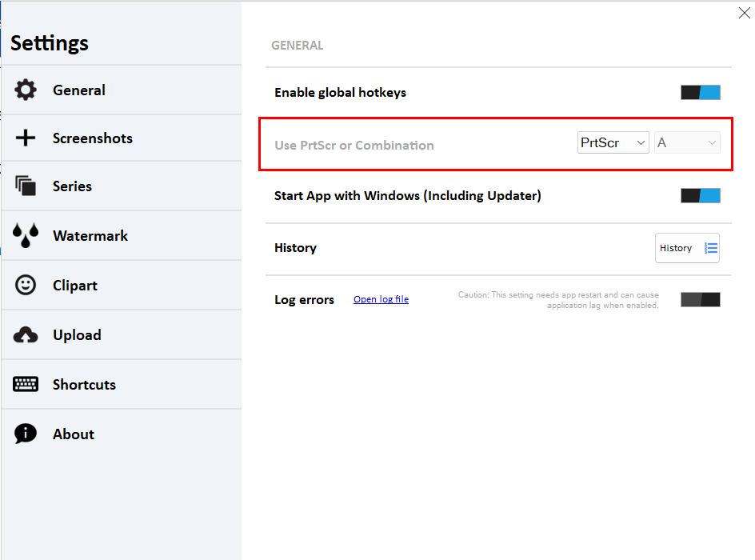
Task: Click the Screenshots plus icon
Action: [26, 138]
